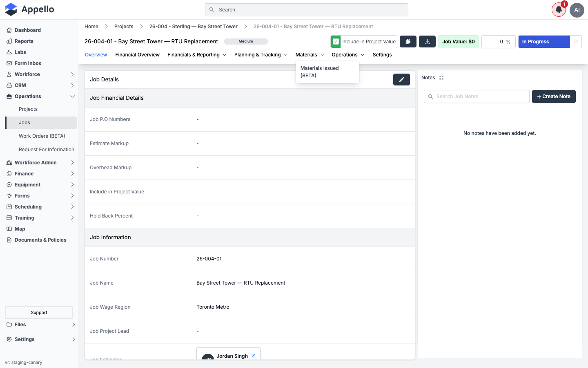
Task: Open the notifications bell
Action: [559, 10]
